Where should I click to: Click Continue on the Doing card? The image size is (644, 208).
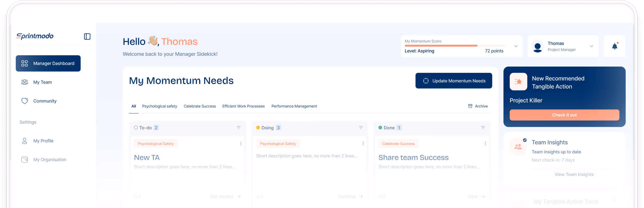pyautogui.click(x=350, y=197)
